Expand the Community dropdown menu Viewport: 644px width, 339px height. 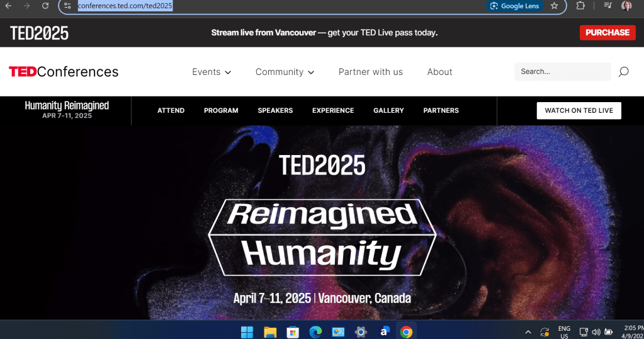point(285,72)
